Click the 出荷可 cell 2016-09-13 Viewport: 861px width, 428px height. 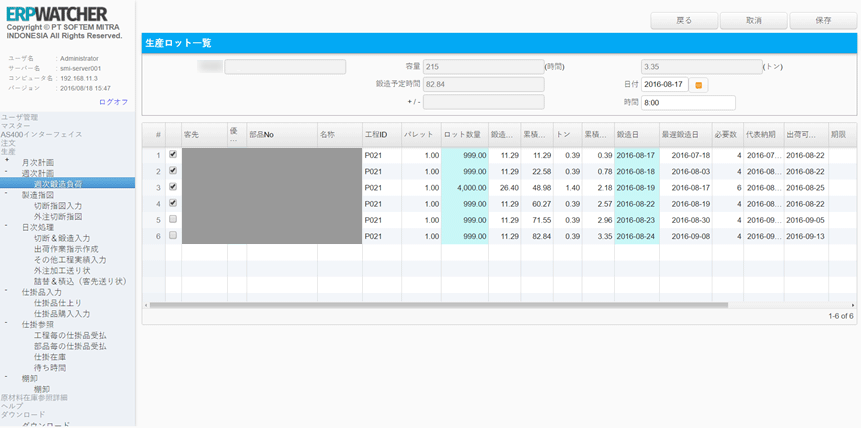(806, 236)
